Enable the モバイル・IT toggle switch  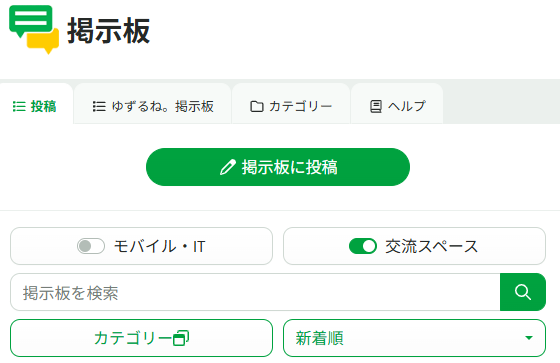(x=91, y=246)
